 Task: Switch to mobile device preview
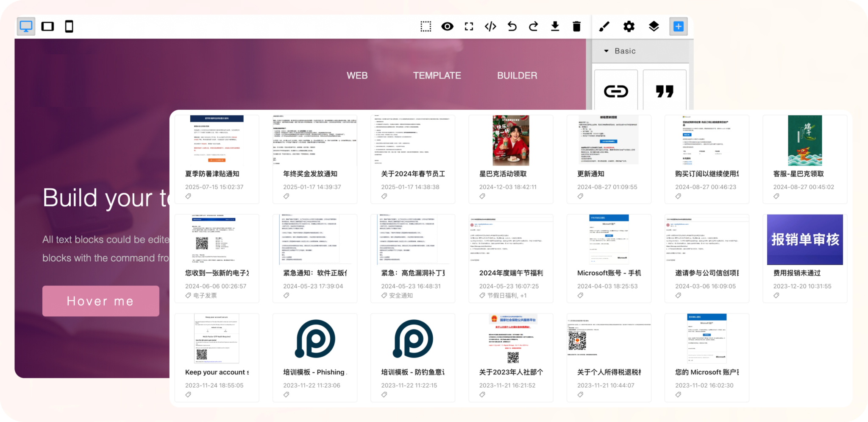(69, 26)
